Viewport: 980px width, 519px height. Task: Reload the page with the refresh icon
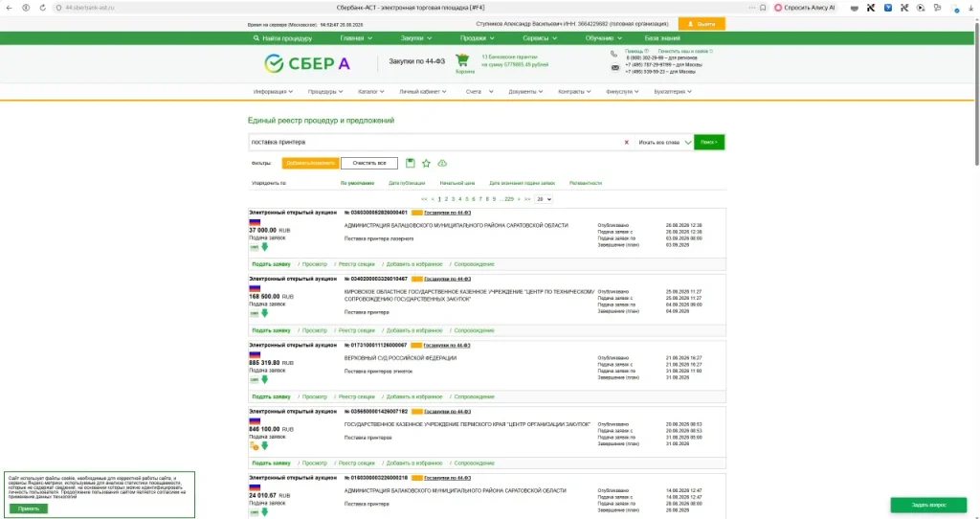(42, 8)
